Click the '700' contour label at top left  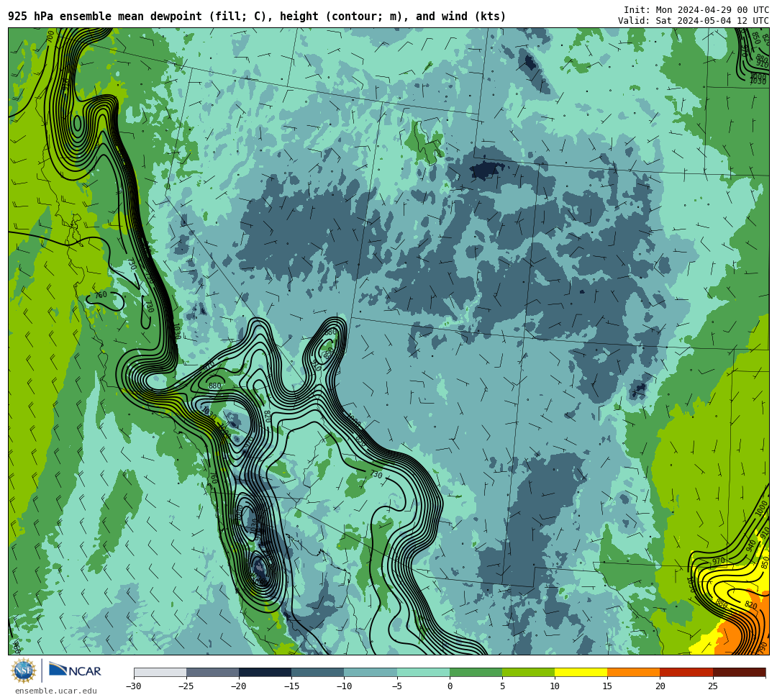point(50,36)
